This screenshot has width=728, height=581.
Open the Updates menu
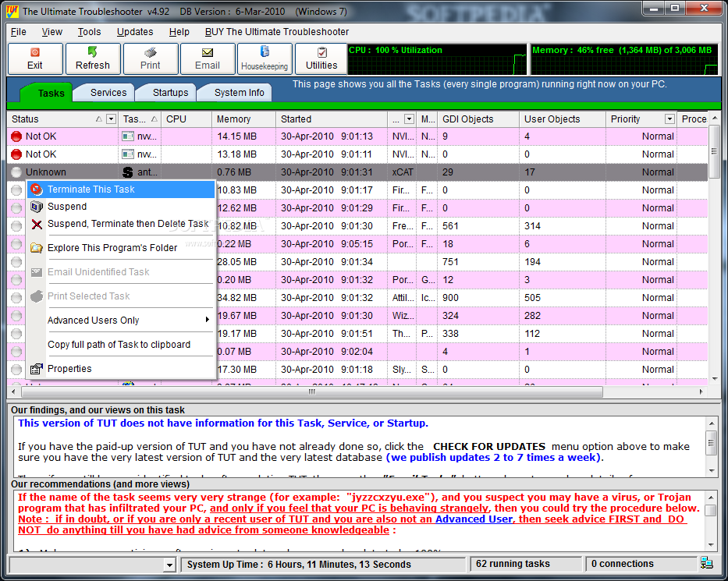[x=135, y=31]
